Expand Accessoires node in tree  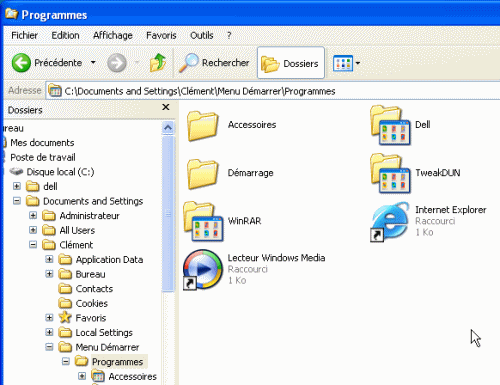[82, 376]
